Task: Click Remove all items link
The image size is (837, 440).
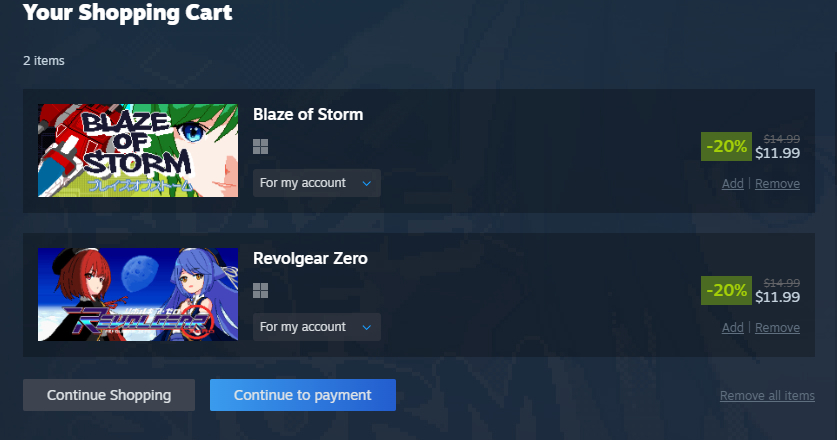Action: point(767,396)
